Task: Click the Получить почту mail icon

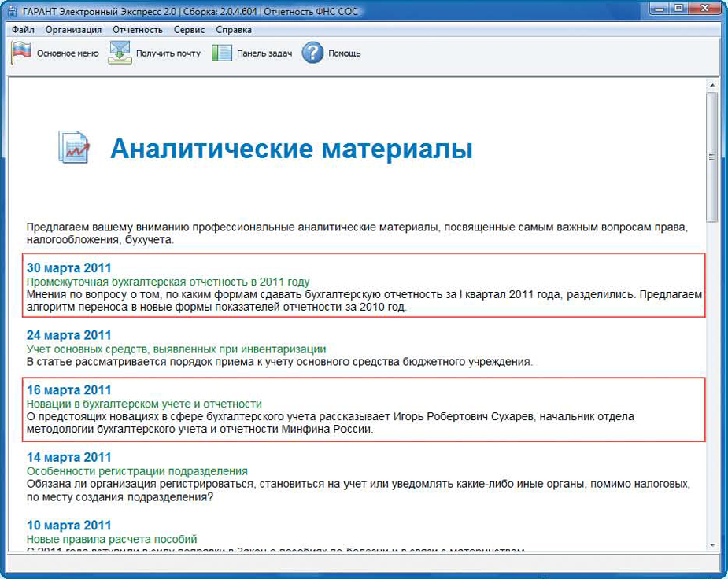Action: 120,53
